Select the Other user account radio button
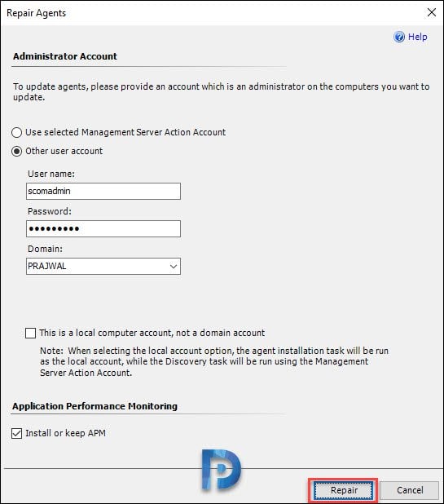Image resolution: width=444 pixels, height=504 pixels. [16, 151]
